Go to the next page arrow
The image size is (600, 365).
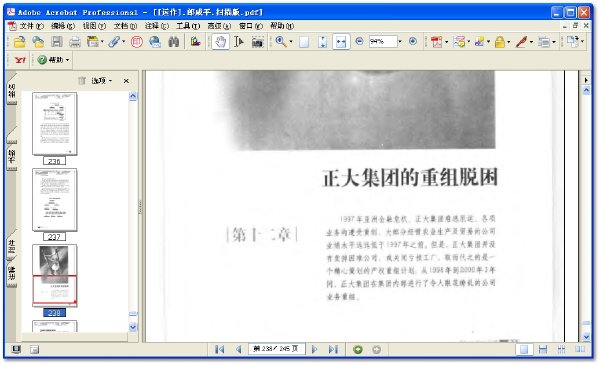coord(315,349)
